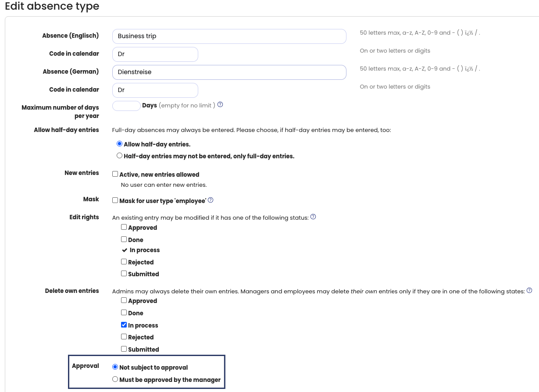Check 'Approved' under Edit rights
This screenshot has height=392, width=539.
coord(124,227)
